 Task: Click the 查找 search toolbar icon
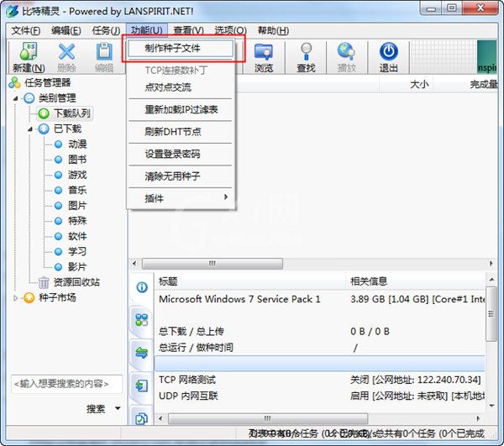click(306, 51)
